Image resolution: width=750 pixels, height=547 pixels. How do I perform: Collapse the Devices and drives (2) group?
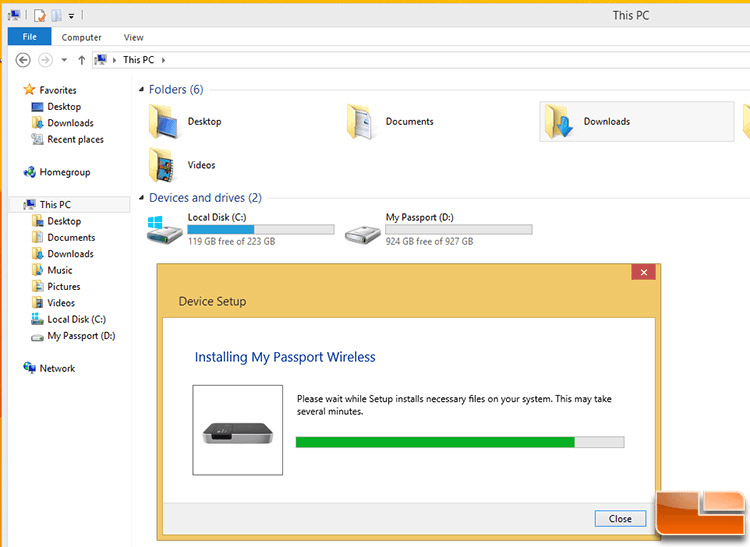141,197
